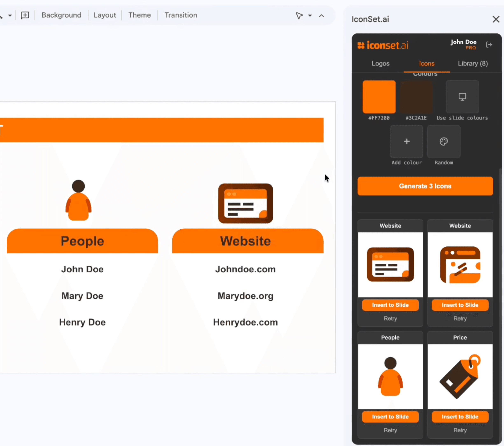The image size is (504, 446).
Task: Select the #3C2A1E dark brown swatch
Action: [416, 97]
